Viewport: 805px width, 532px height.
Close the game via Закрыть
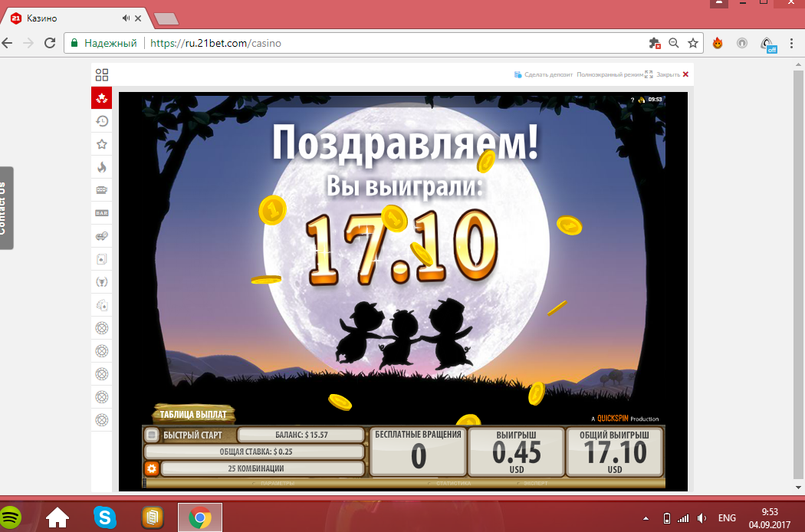[672, 74]
